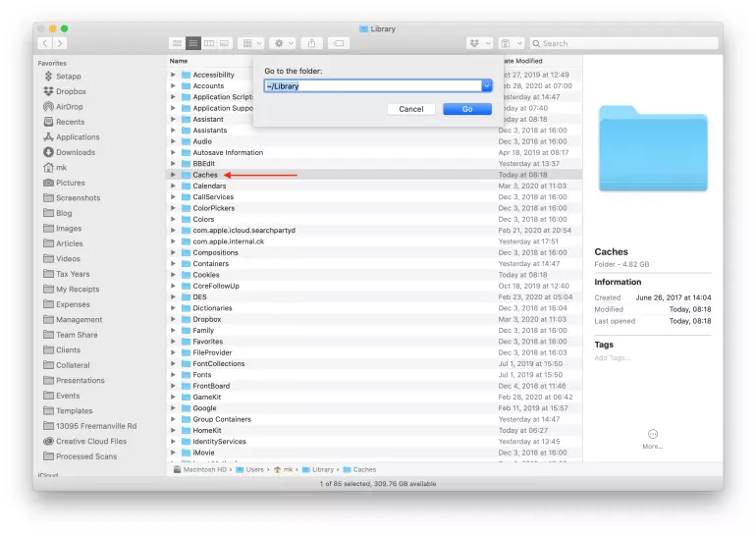Click the Edit Tags toolbar button

click(339, 43)
